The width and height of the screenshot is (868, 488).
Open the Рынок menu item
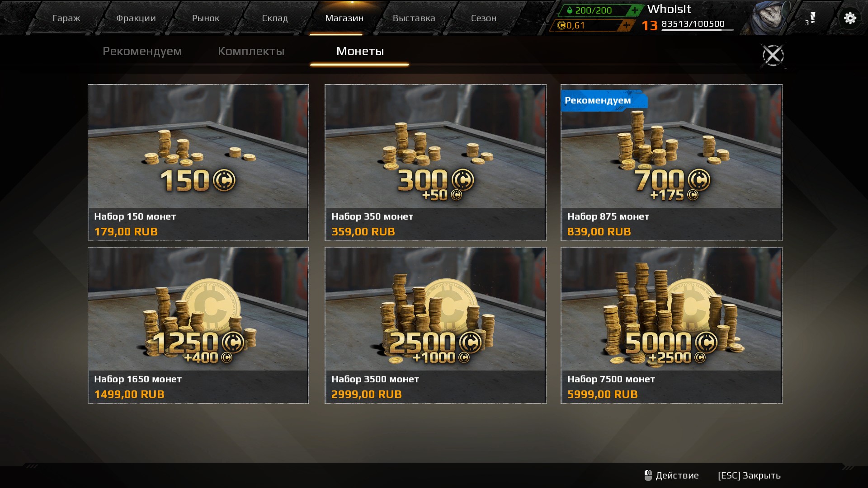pos(206,18)
